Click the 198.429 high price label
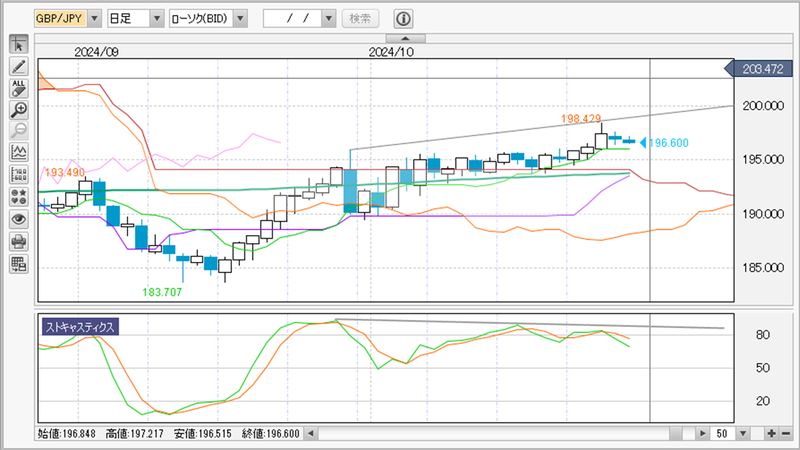This screenshot has width=800, height=450. point(581,119)
